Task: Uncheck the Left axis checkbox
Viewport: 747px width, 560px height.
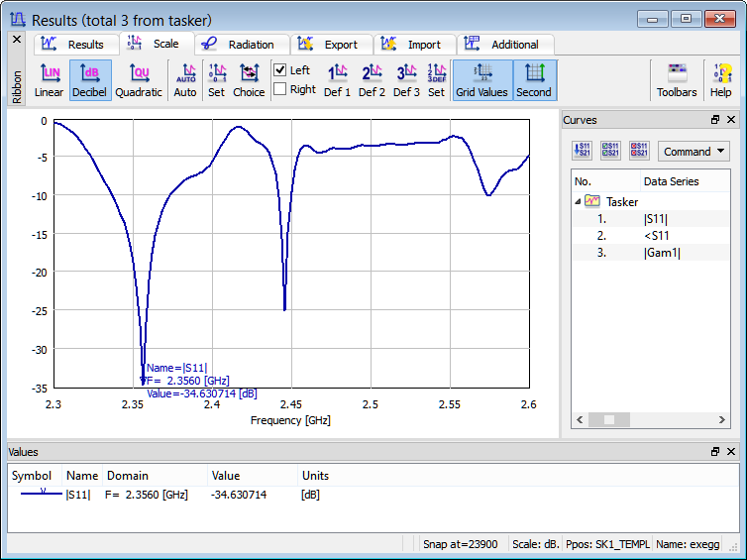Action: point(280,70)
